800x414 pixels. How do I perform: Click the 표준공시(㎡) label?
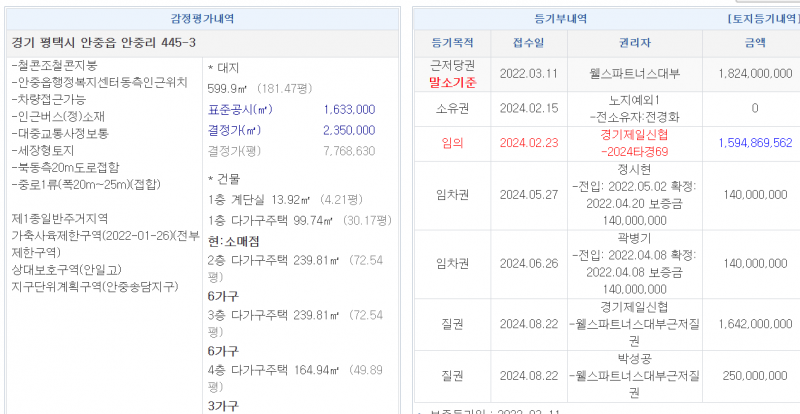[239, 109]
